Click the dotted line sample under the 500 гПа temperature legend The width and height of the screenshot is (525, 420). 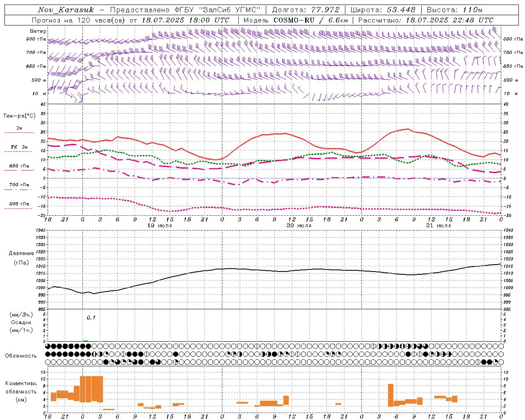tap(18, 209)
